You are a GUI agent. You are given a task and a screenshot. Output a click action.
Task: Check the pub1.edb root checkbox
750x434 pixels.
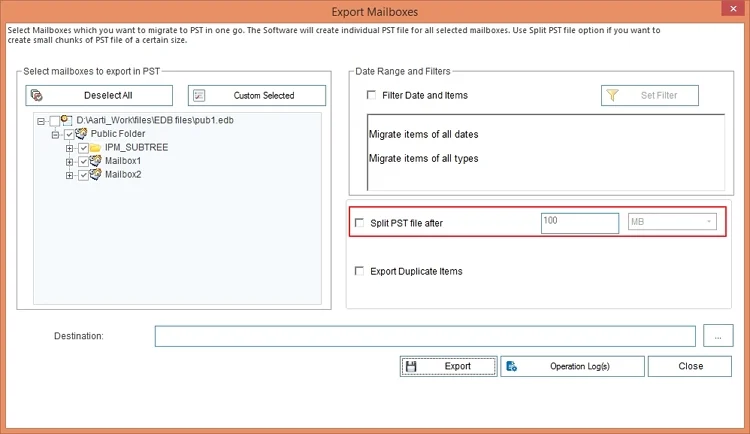pos(55,121)
